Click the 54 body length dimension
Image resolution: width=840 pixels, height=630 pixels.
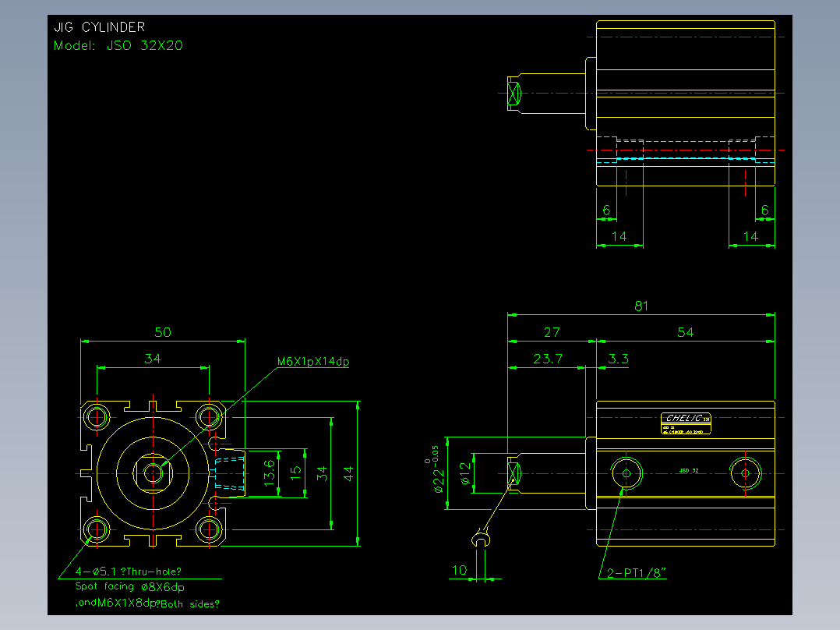click(685, 332)
